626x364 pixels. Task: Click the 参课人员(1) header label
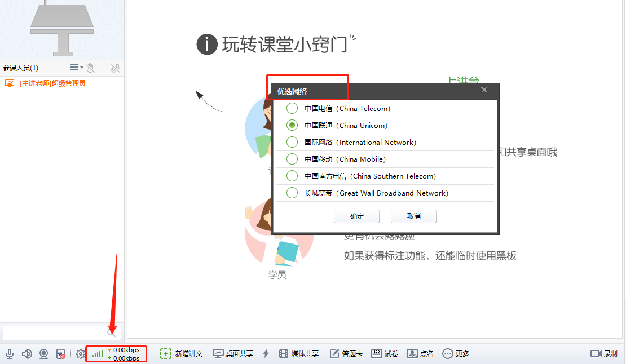[x=21, y=68]
